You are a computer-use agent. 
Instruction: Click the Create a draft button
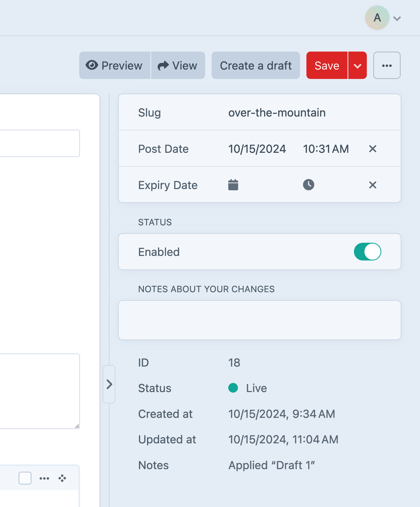pos(256,66)
